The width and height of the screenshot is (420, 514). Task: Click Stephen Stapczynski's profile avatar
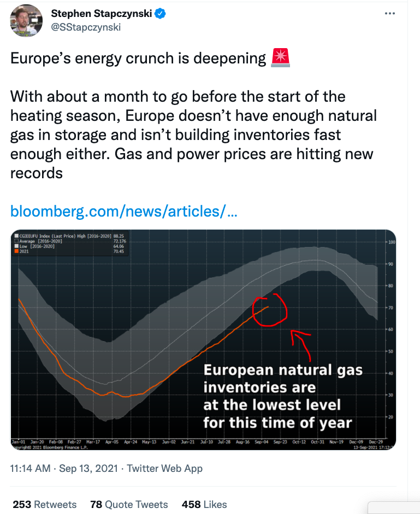coord(26,20)
